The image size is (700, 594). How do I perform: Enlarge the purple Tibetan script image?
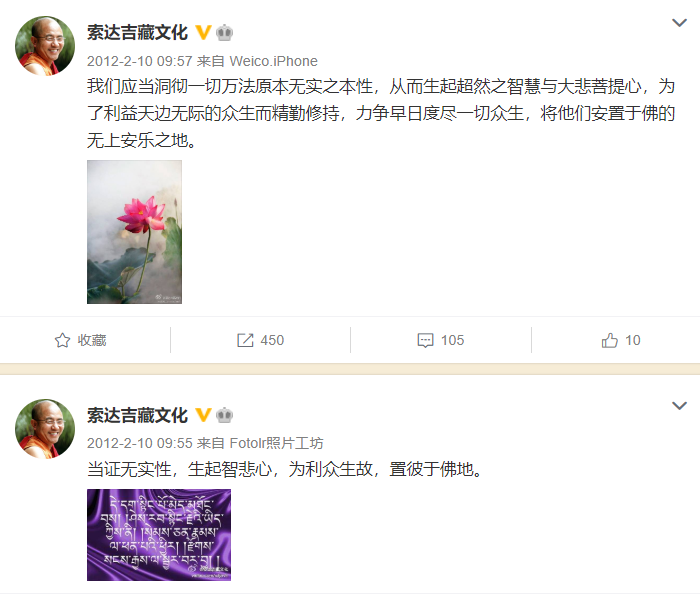pyautogui.click(x=159, y=535)
